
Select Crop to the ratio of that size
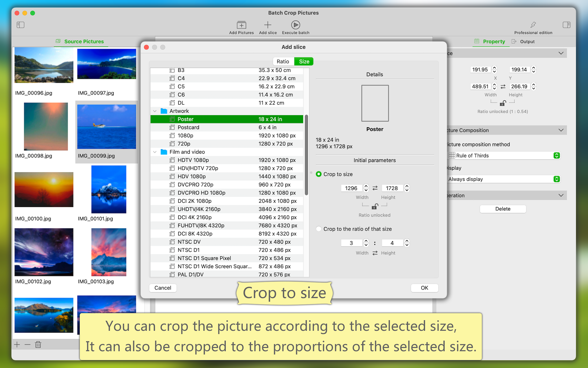[318, 229]
